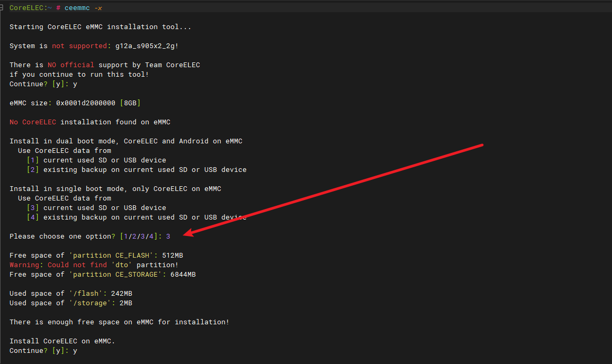The image size is (612, 364).
Task: Click the final 'Continue? [y]' prompt answer
Action: [x=75, y=351]
